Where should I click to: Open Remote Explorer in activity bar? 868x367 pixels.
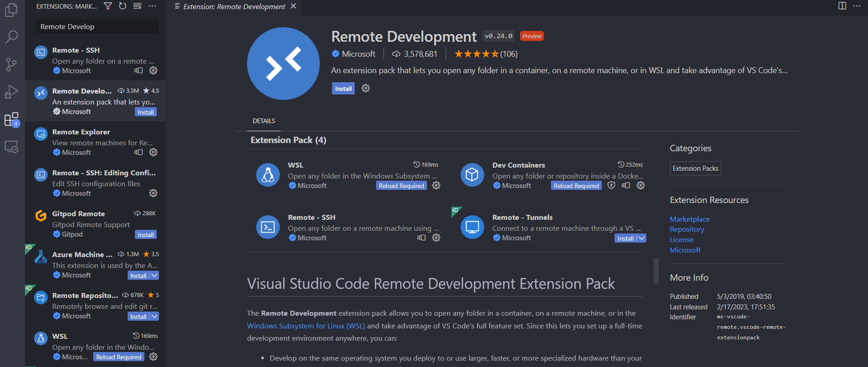(x=11, y=147)
